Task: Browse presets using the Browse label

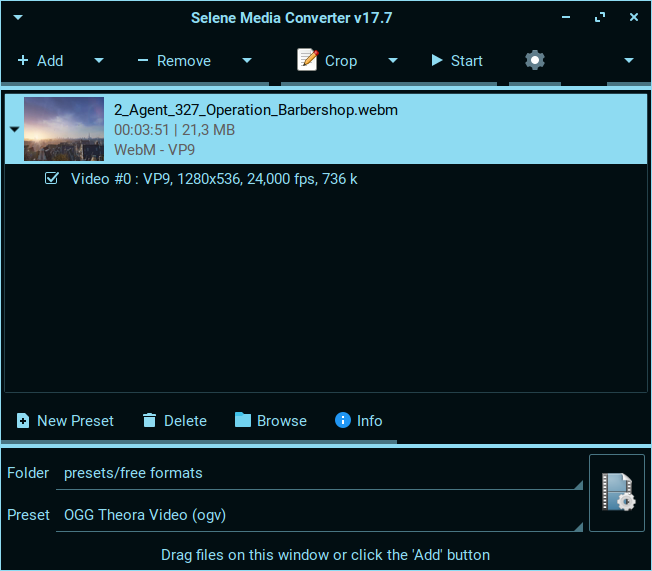Action: tap(282, 421)
